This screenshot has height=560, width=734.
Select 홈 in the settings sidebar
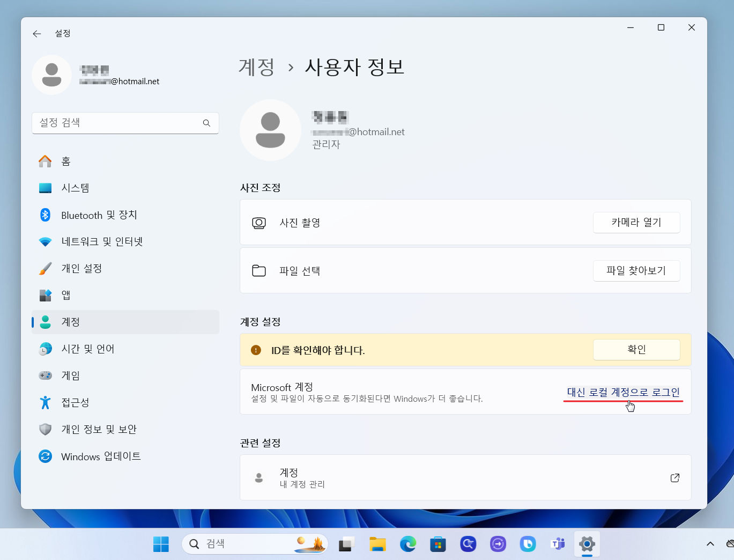click(46, 161)
